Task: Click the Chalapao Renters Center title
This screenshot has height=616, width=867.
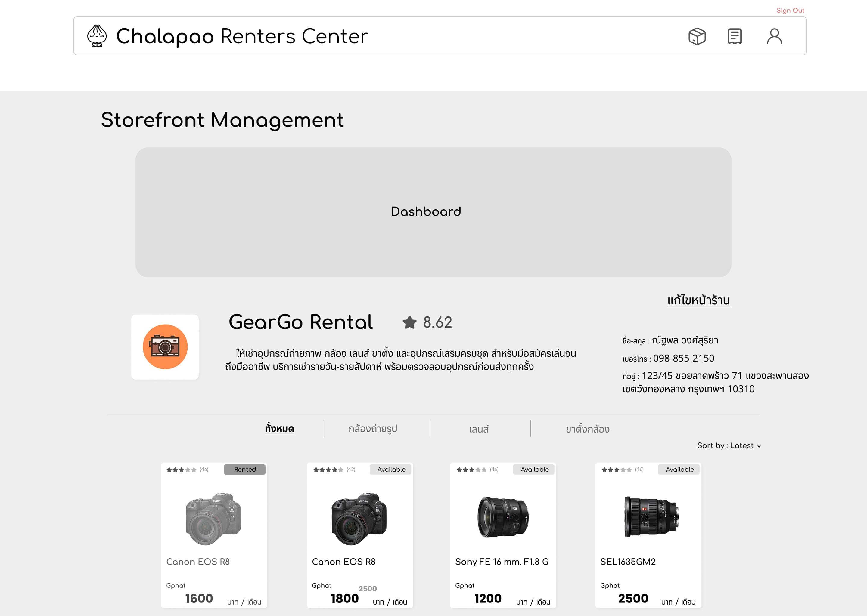Action: click(242, 36)
